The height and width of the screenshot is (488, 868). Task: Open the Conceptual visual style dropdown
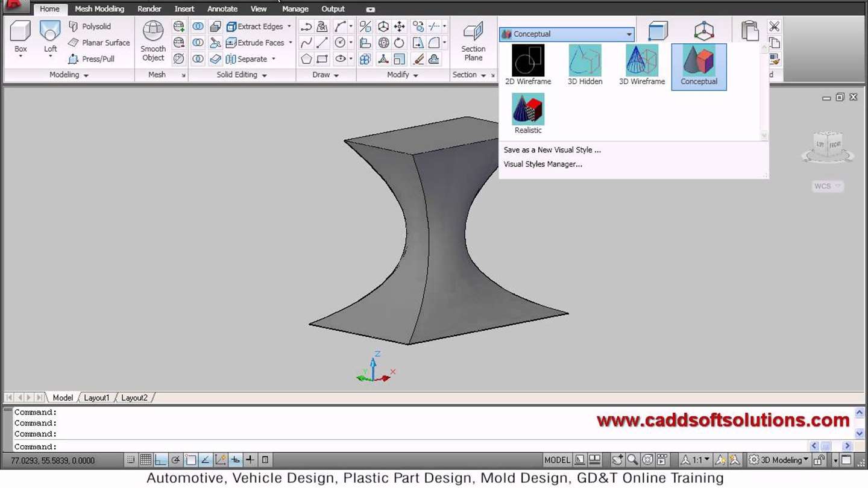coord(567,34)
